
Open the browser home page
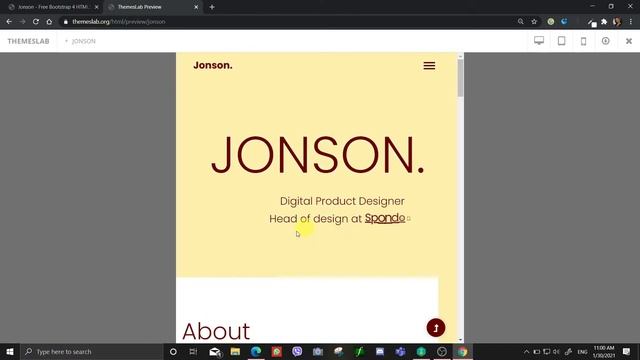(49, 22)
